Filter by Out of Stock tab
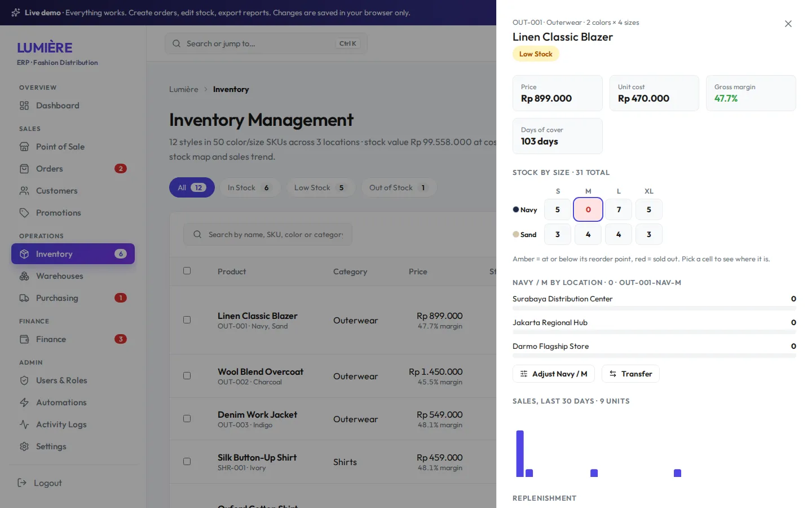The image size is (812, 508). pos(399,188)
